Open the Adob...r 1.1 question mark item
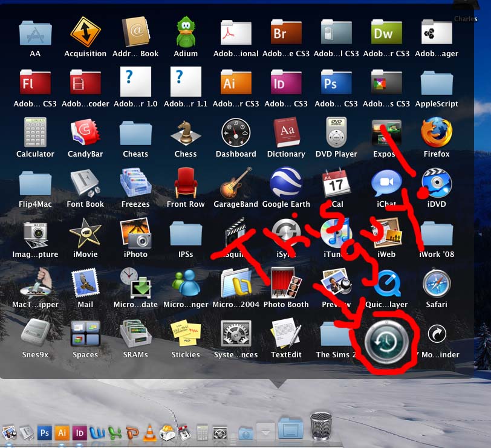491x448 pixels. tap(186, 82)
